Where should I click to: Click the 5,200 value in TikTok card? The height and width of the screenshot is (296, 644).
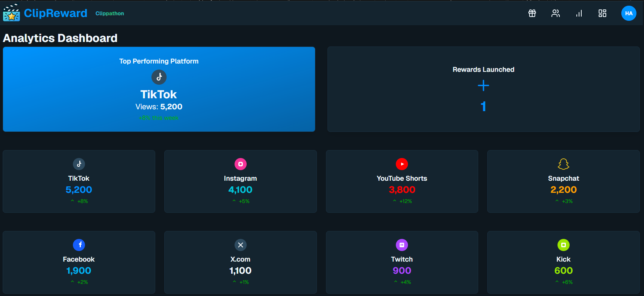click(x=79, y=190)
